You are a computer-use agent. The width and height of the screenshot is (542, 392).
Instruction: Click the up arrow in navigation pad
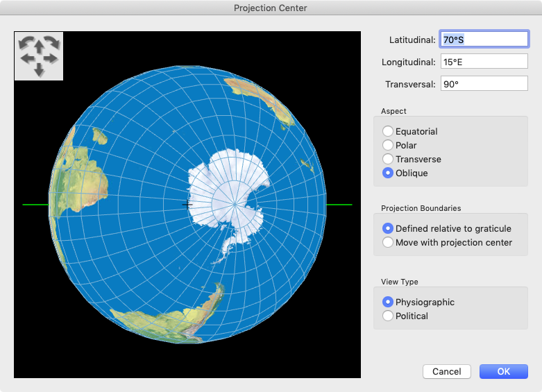[39, 46]
